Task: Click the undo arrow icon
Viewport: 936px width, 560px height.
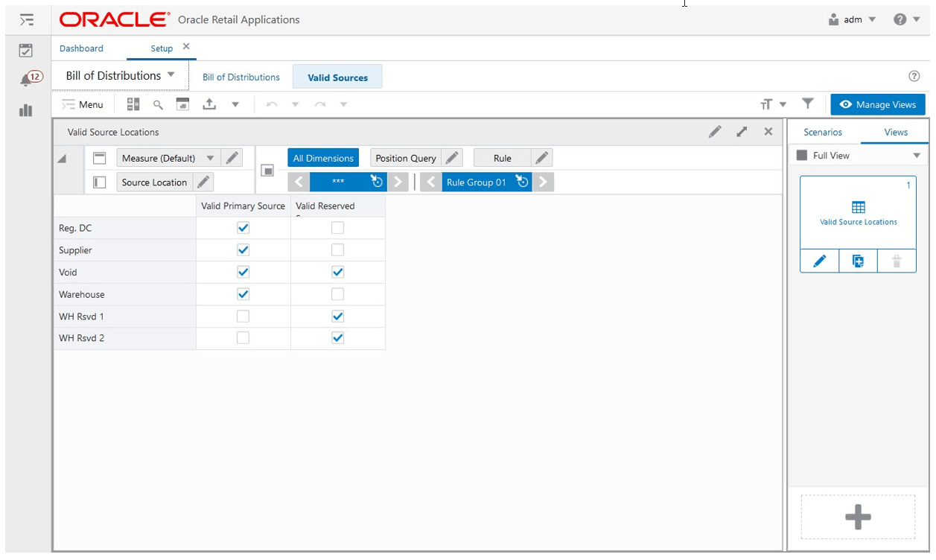Action: click(272, 104)
